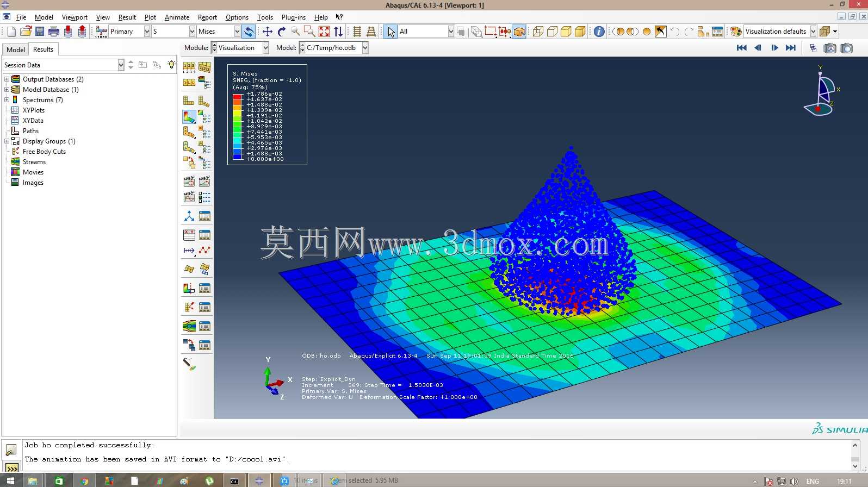
Task: Open the Query information tool
Action: [599, 32]
